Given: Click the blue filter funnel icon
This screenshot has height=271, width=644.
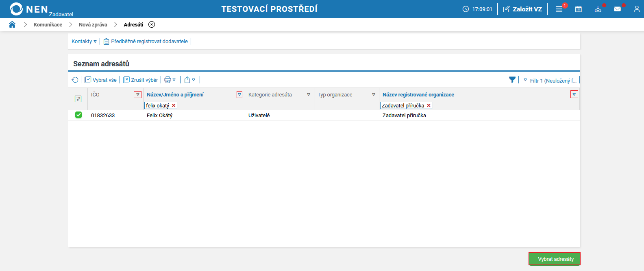Looking at the screenshot, I should click(x=512, y=80).
